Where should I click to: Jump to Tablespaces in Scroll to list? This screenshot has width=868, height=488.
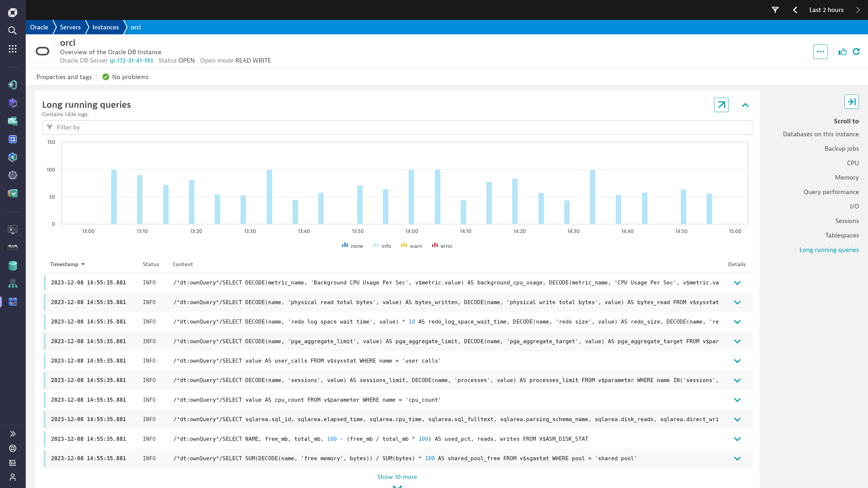[x=842, y=235]
